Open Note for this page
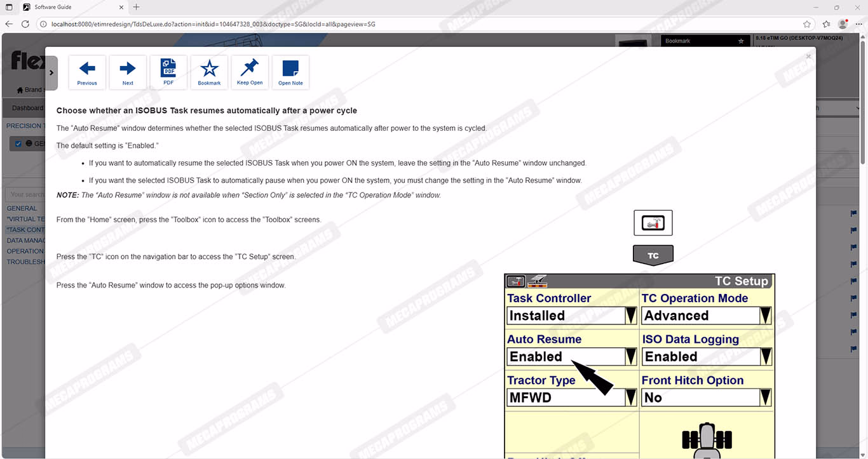Image resolution: width=868 pixels, height=459 pixels. click(x=290, y=72)
